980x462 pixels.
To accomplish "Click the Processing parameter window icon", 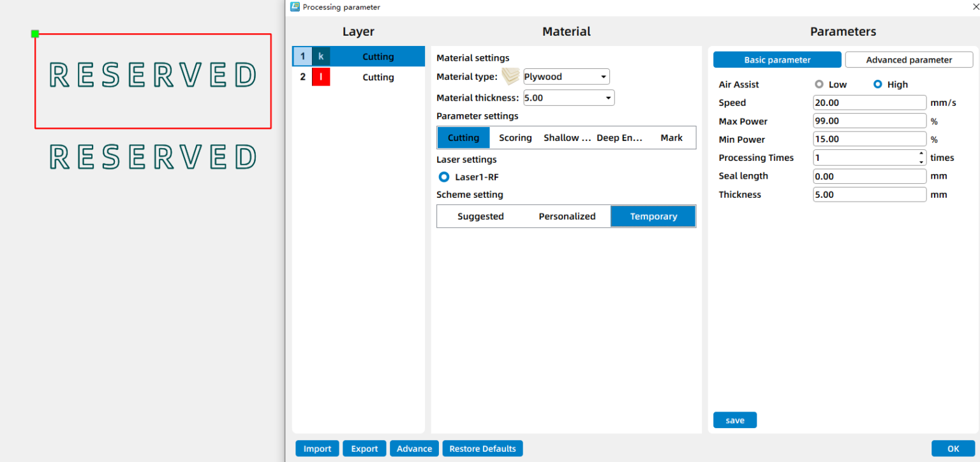I will pos(295,7).
